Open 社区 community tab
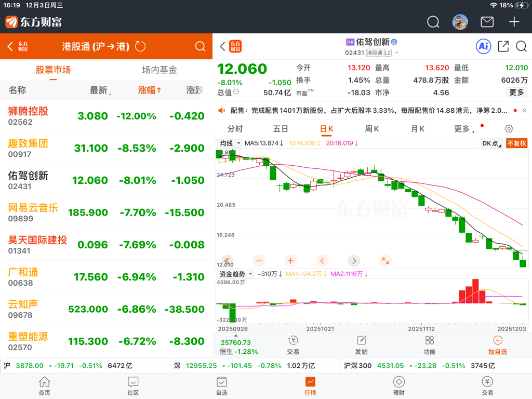Image resolution: width=532 pixels, height=399 pixels. tap(133, 386)
